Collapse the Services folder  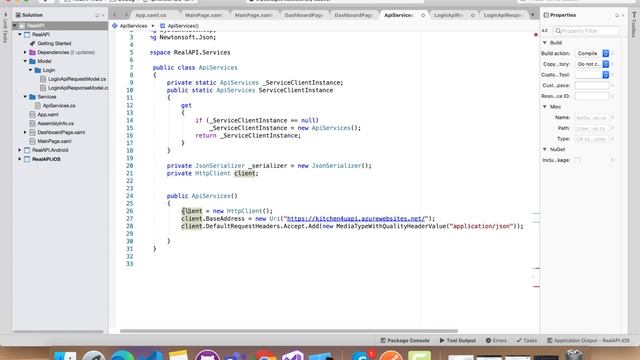[25, 97]
